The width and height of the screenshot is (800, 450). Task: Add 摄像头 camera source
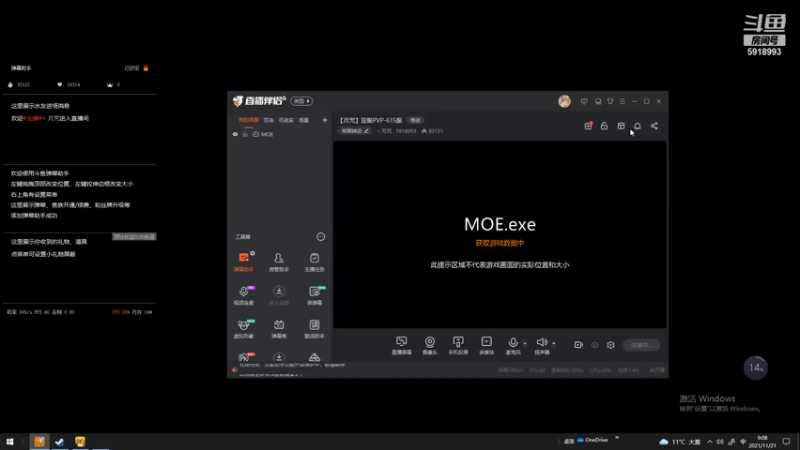point(430,345)
